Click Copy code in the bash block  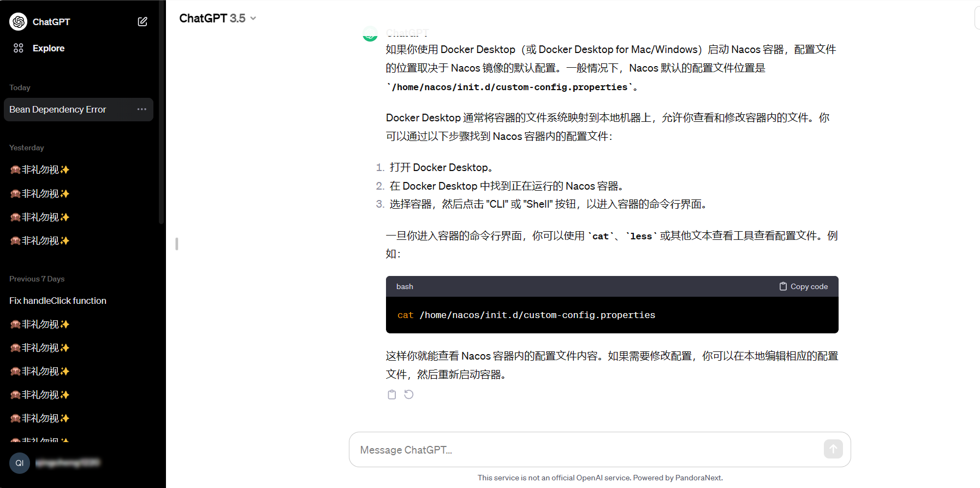pyautogui.click(x=804, y=286)
